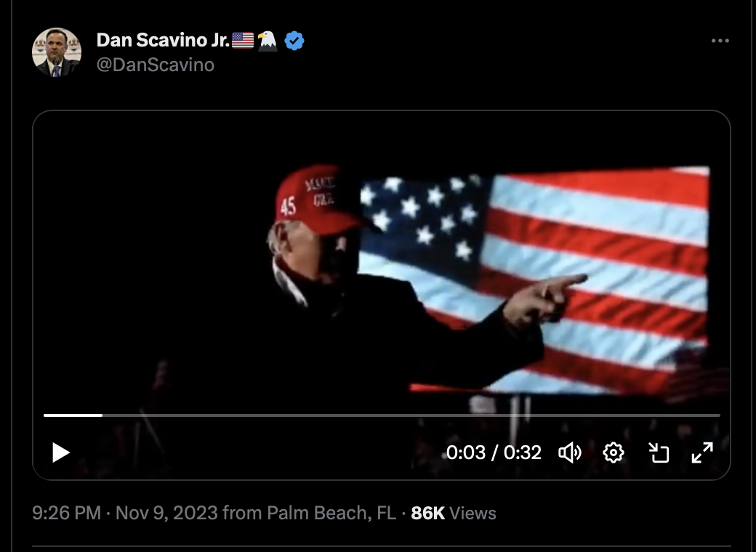
Task: Click the Palm Beach, FL location text
Action: point(331,513)
